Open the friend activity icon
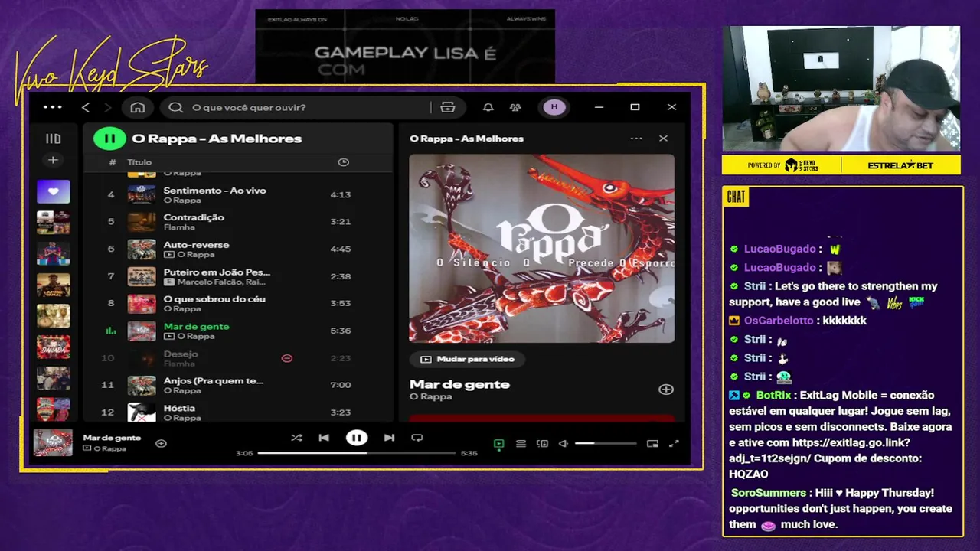 (515, 107)
